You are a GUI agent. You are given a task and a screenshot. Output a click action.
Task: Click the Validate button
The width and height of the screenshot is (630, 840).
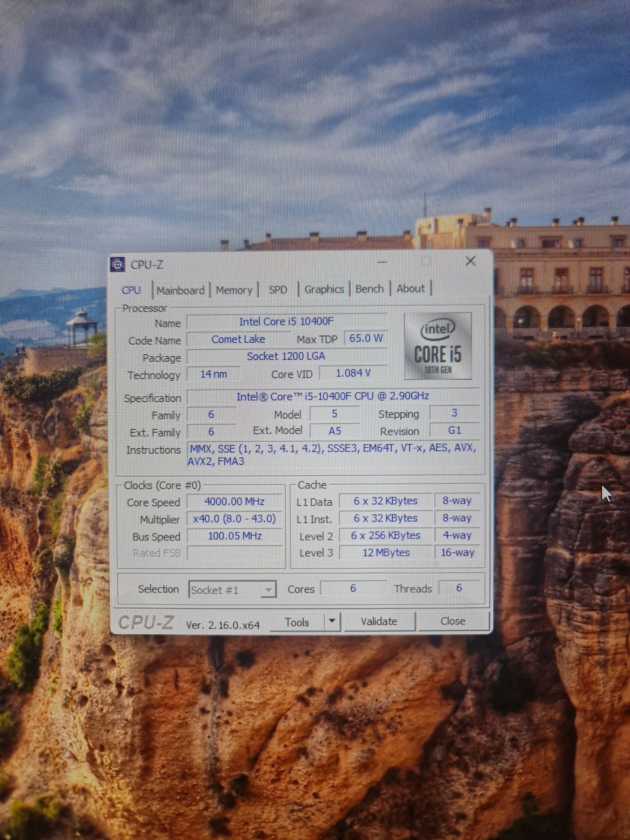tap(379, 621)
